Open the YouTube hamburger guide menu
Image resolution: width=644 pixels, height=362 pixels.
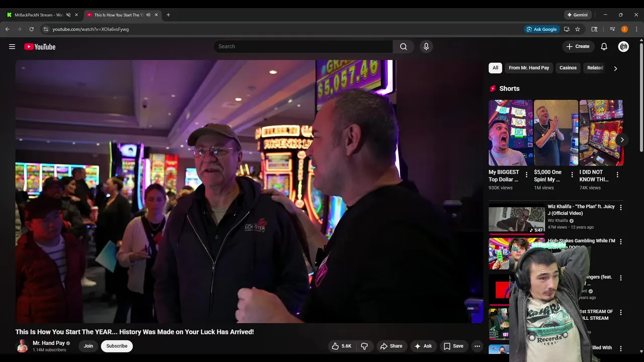(x=12, y=47)
